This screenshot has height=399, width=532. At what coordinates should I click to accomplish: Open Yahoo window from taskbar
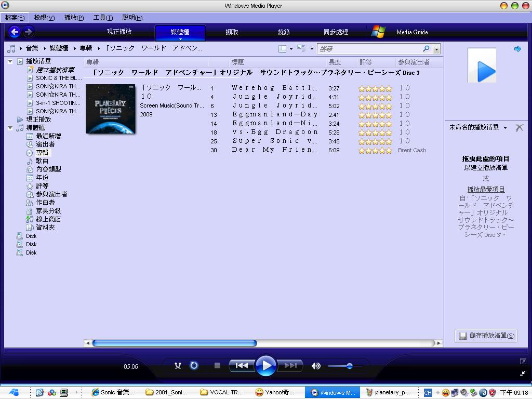[275, 393]
